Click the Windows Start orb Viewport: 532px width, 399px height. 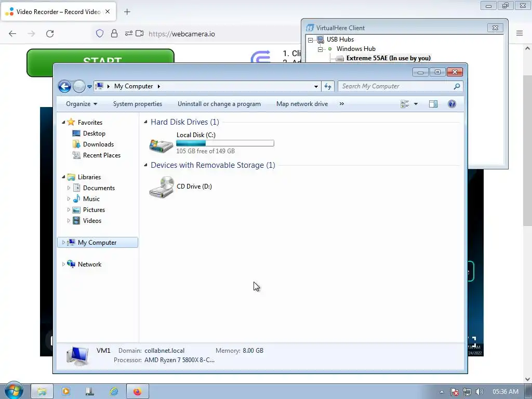pyautogui.click(x=14, y=390)
